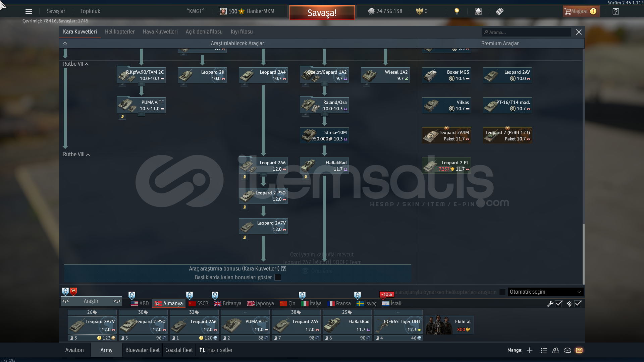
Task: Open vehicle research bonus help question mark
Action: click(284, 269)
